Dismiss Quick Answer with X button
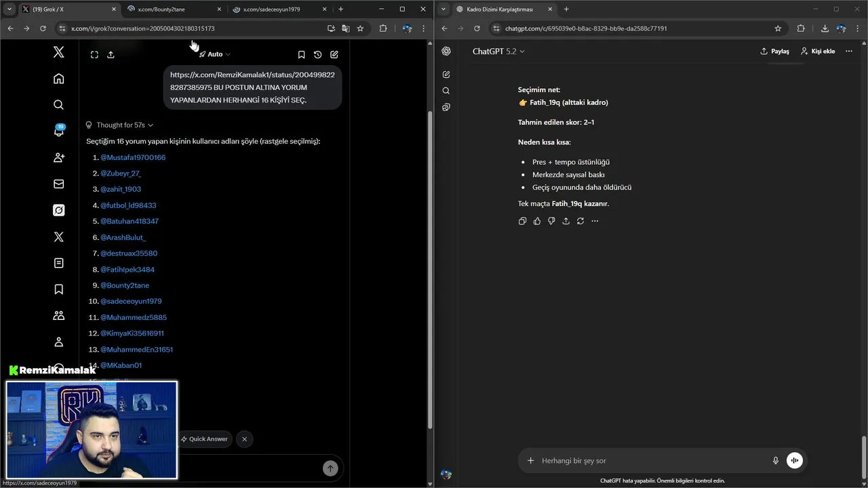868x488 pixels. (x=244, y=439)
